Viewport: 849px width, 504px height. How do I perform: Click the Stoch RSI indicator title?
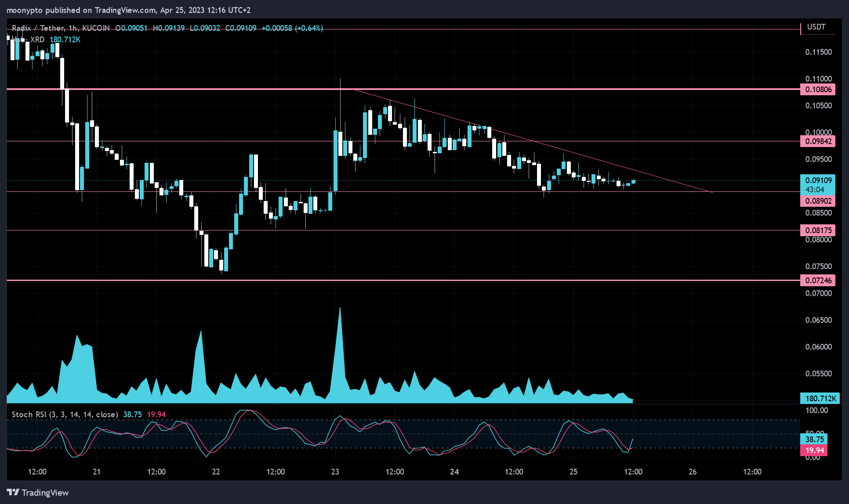tap(65, 414)
